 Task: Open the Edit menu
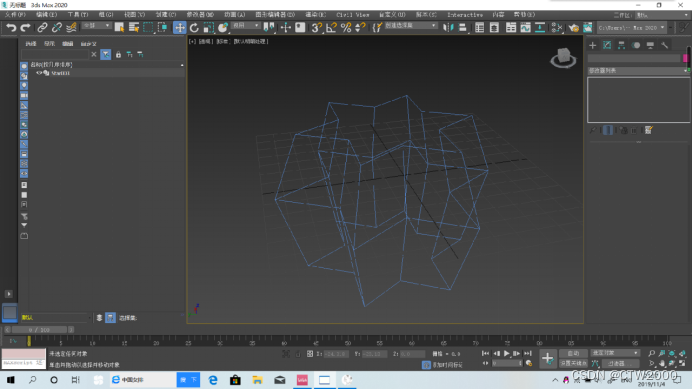pyautogui.click(x=46, y=15)
